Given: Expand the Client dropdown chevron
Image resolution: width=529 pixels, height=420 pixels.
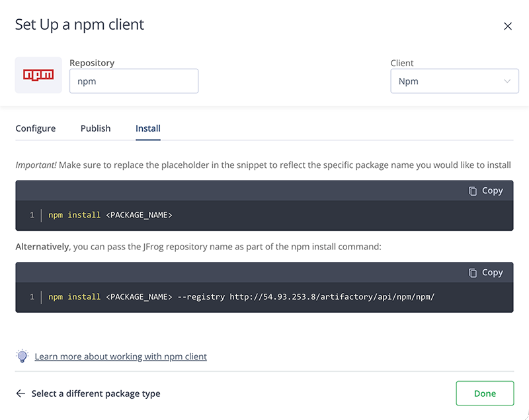Looking at the screenshot, I should 507,81.
